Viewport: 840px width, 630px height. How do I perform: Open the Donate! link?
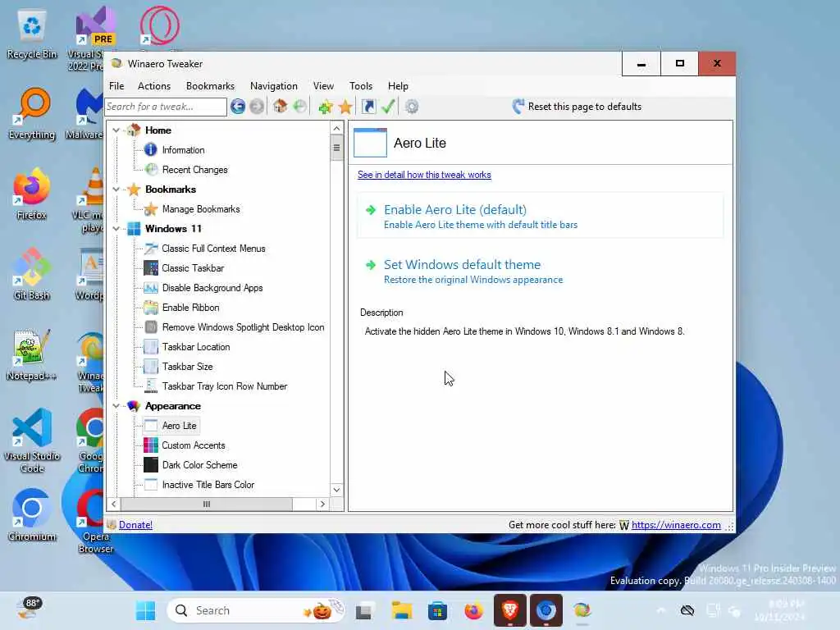pos(135,525)
